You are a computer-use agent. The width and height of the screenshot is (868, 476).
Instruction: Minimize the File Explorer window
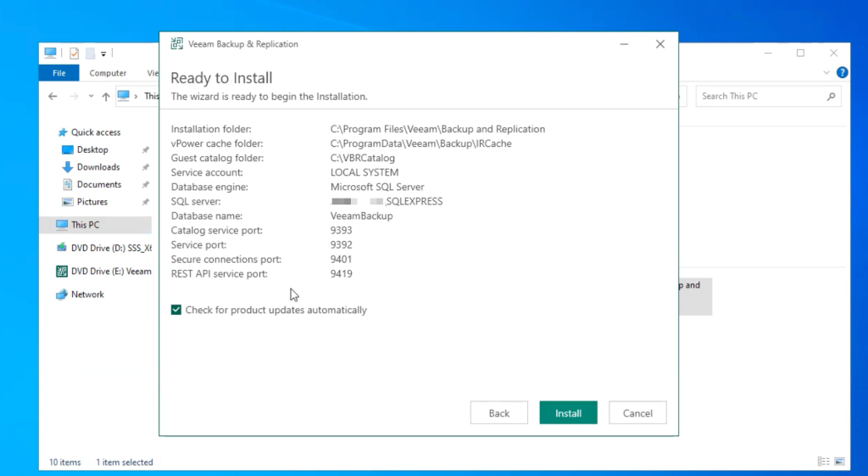[x=768, y=53]
